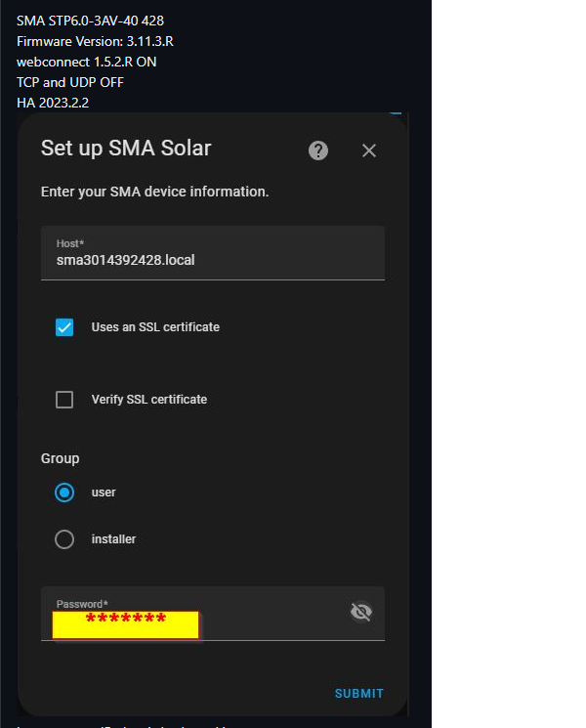Viewport: 586px width, 728px height.
Task: Close the Set up SMA Solar dialog
Action: (x=369, y=150)
